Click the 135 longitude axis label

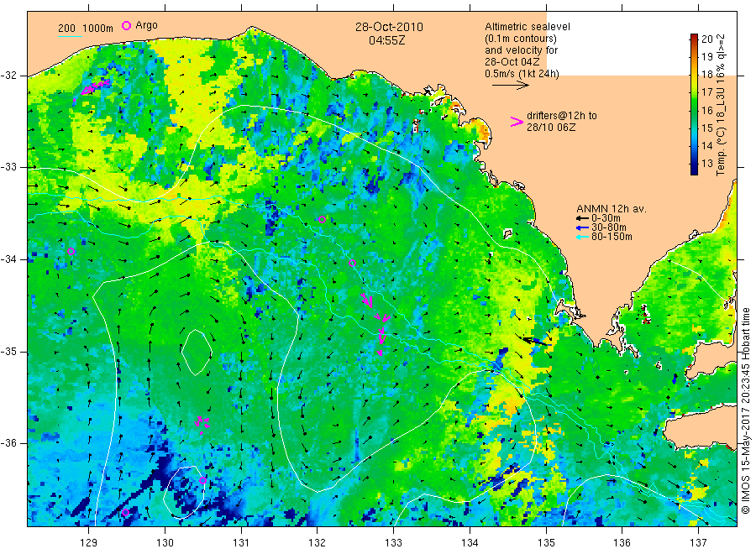click(x=546, y=543)
